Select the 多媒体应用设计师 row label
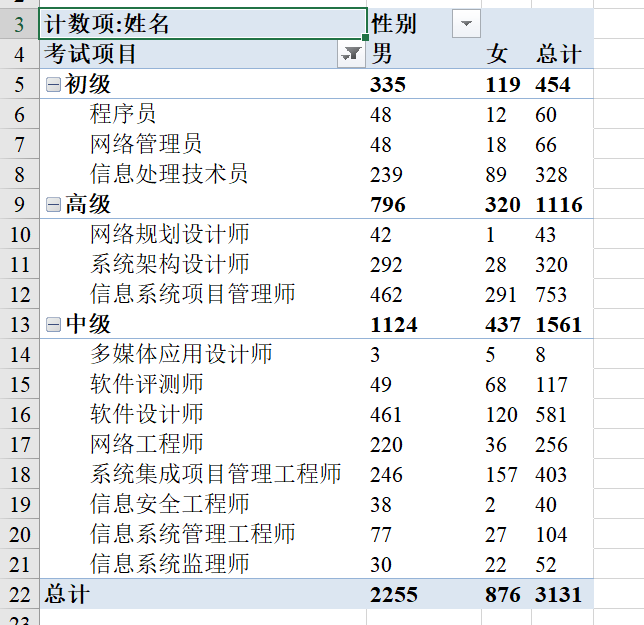The image size is (644, 625). pos(181,354)
